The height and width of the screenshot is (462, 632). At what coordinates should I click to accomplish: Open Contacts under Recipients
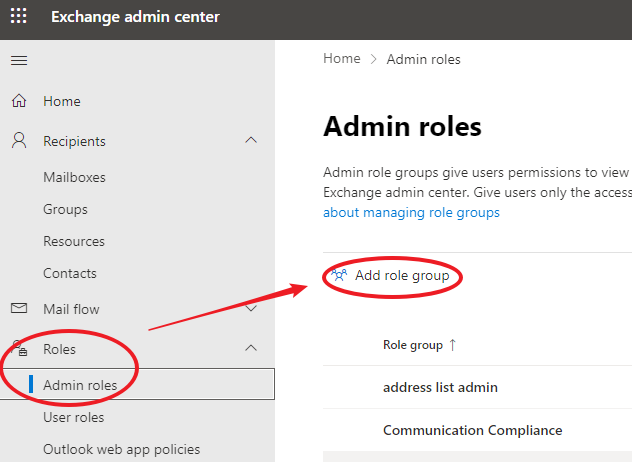tap(70, 273)
